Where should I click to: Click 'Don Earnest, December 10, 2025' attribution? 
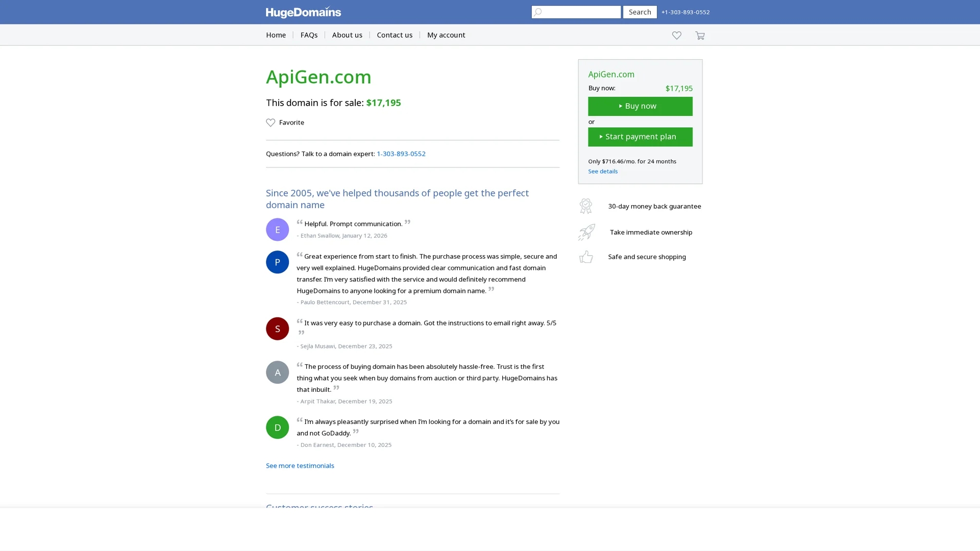346,445
